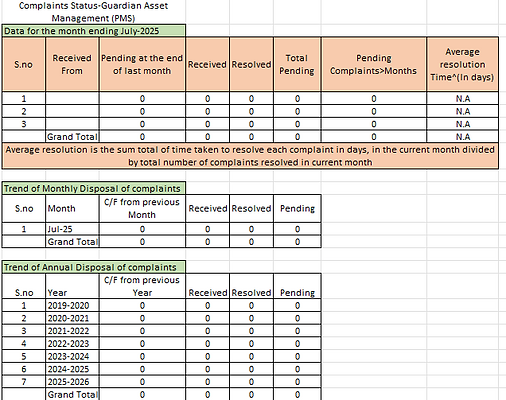Select the '2019-2020' year cell

click(72, 305)
